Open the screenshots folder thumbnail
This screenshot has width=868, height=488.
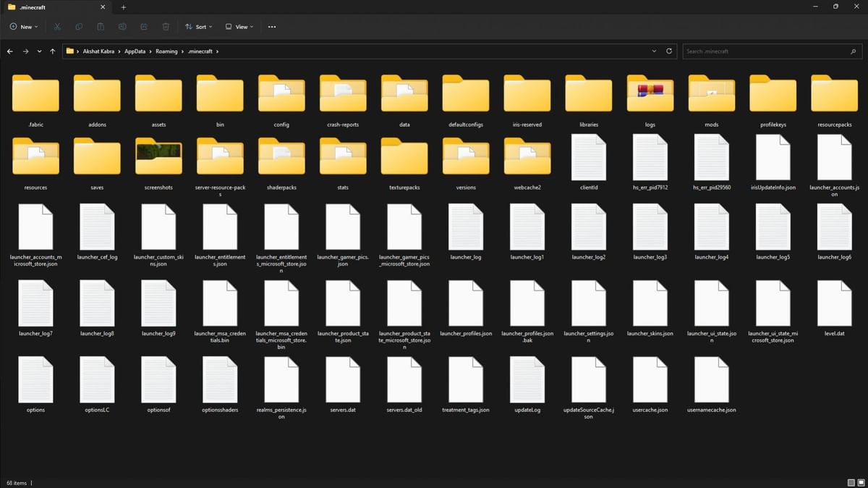(158, 156)
